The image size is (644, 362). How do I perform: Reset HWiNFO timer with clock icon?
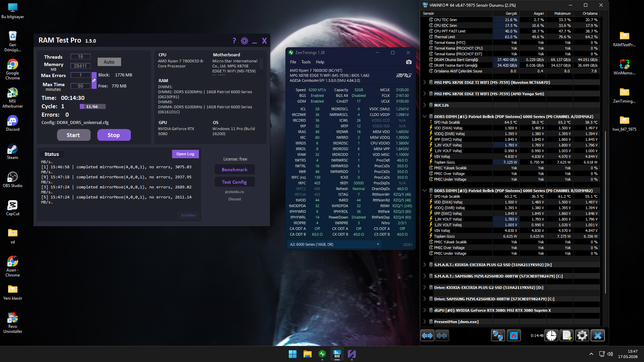[x=551, y=336]
